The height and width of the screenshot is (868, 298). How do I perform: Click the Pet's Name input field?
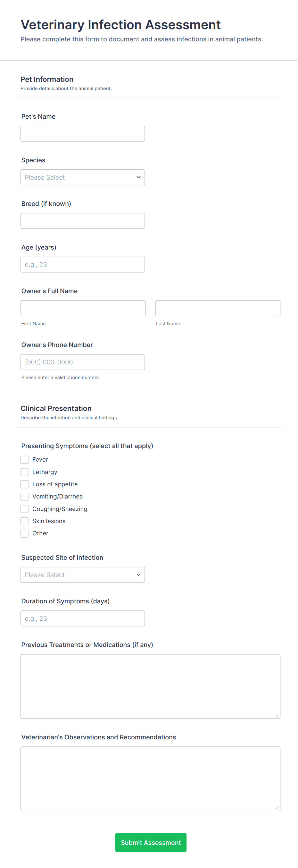82,133
